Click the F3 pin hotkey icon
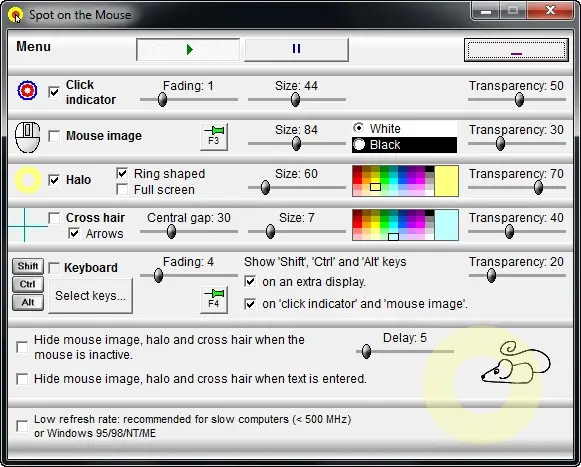Image resolution: width=581 pixels, height=467 pixels. (x=214, y=137)
